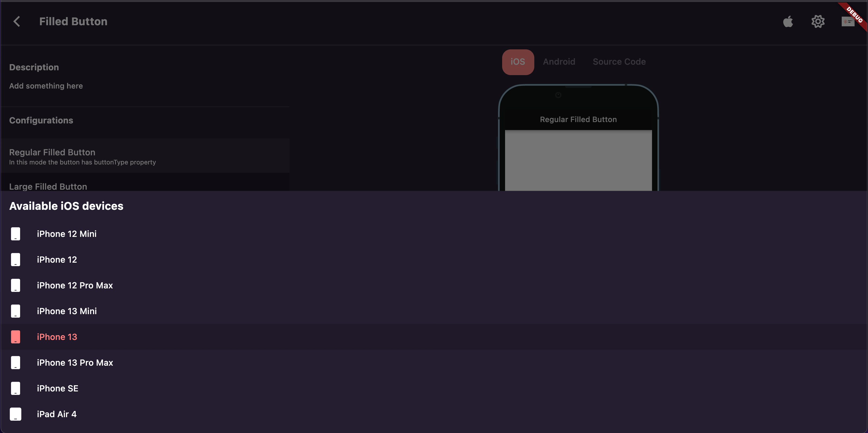Screen dimensions: 868x433
Task: Click the iPhone 12 Mini device icon
Action: (16, 233)
